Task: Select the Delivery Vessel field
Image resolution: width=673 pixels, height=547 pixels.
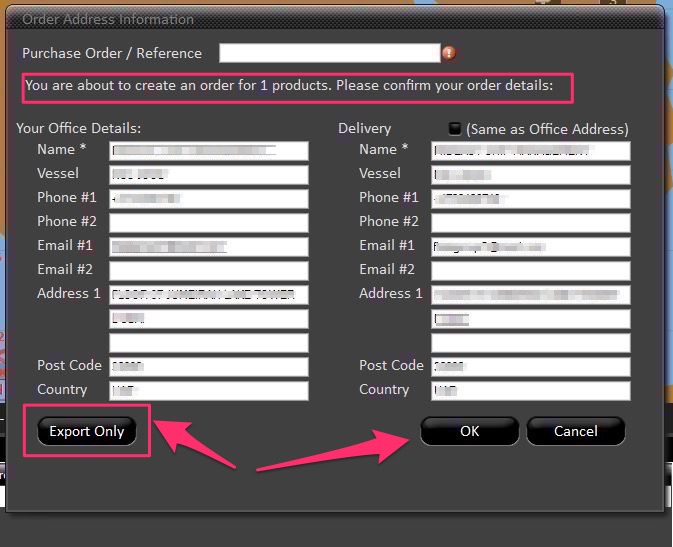Action: [x=530, y=174]
